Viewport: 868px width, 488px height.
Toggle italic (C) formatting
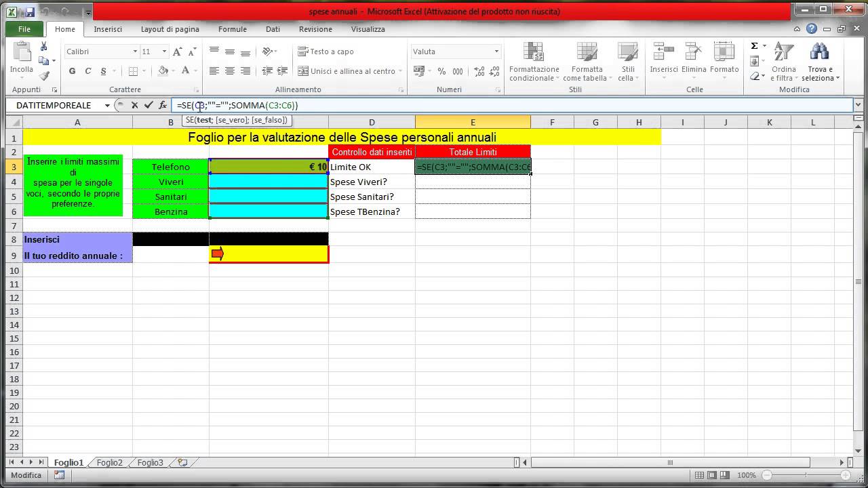coord(88,71)
